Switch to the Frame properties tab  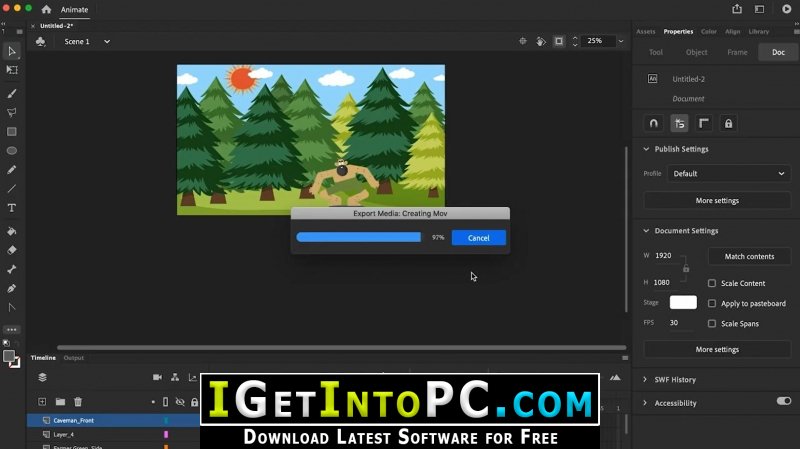coord(737,52)
